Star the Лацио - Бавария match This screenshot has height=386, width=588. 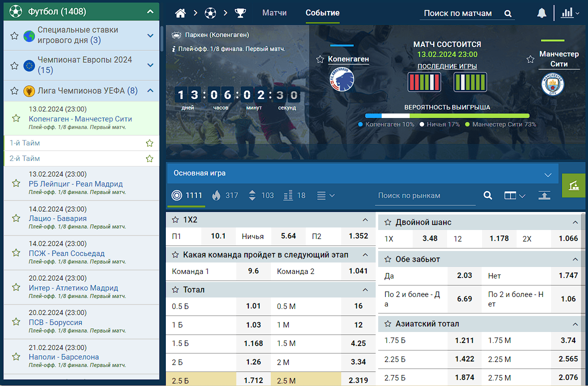(x=16, y=218)
